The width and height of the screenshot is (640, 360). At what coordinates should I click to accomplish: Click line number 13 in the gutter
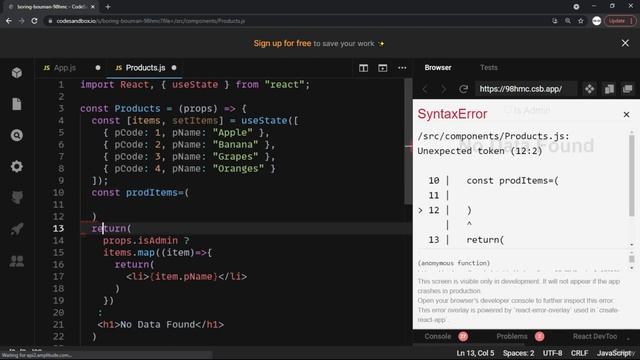(58, 229)
